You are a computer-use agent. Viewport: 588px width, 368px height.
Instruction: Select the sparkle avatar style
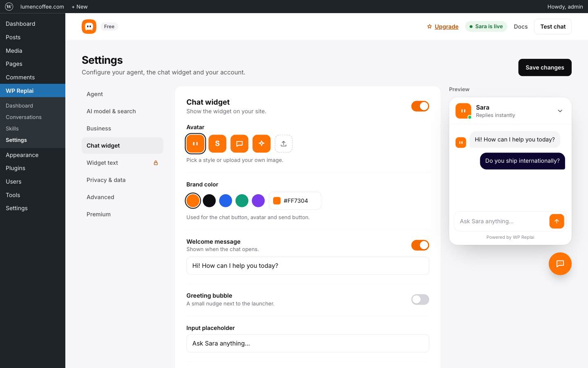261,144
